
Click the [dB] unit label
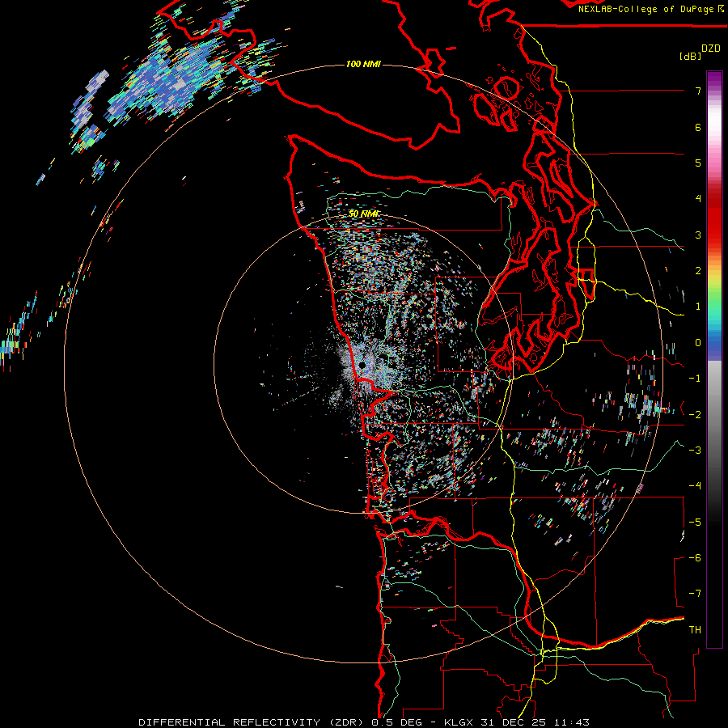pyautogui.click(x=690, y=56)
